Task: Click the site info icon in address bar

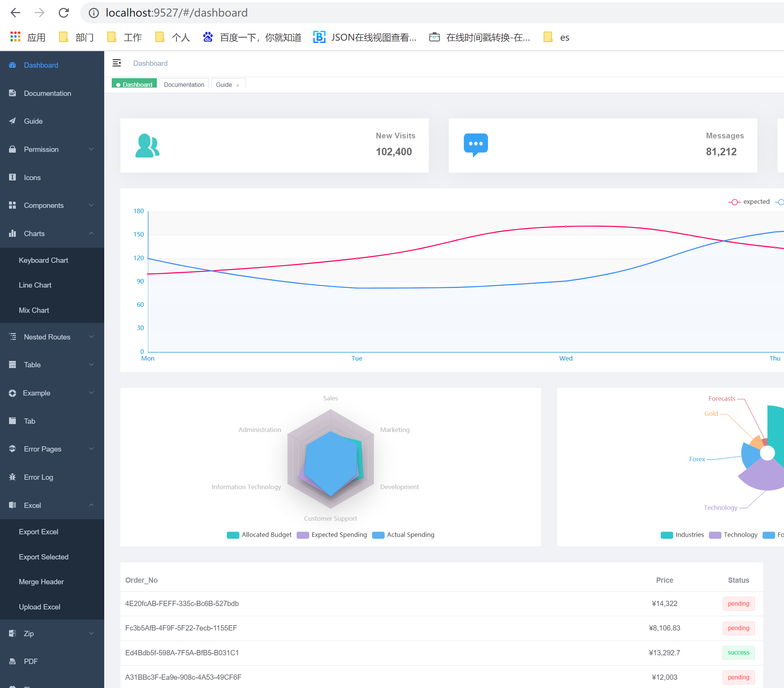Action: [94, 13]
